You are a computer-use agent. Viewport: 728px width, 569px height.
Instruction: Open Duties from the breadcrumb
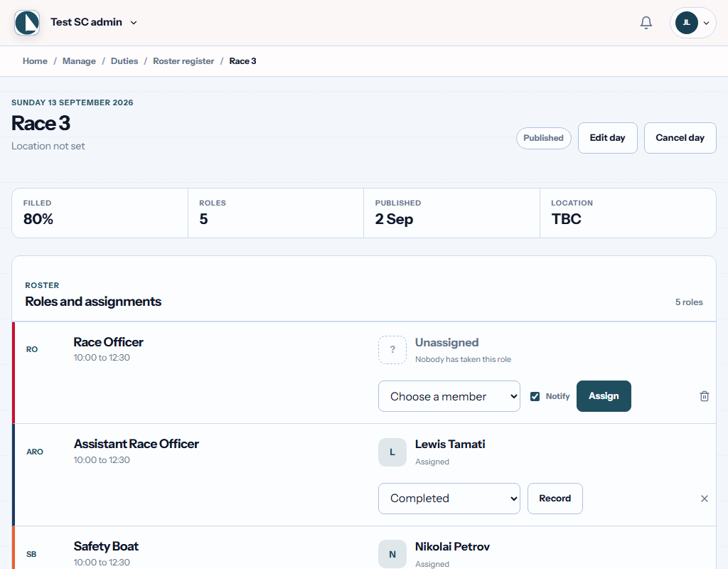[124, 61]
